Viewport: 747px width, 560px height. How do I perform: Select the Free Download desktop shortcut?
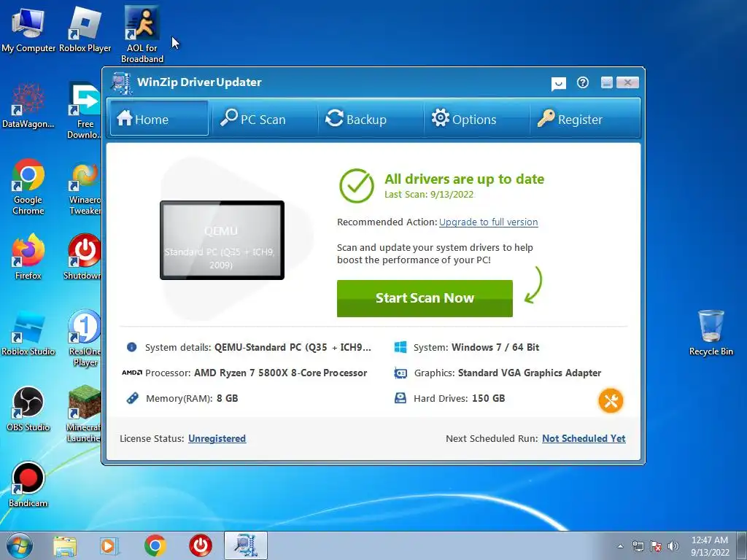(85, 111)
